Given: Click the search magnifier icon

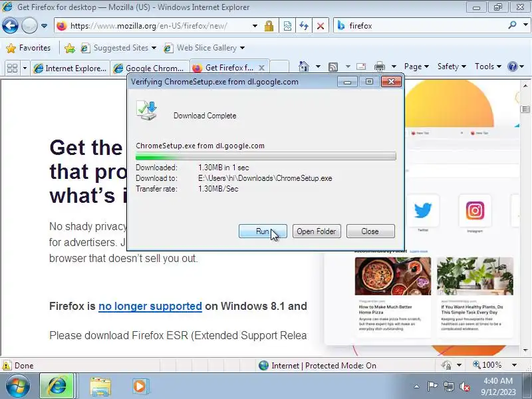Looking at the screenshot, I should (512, 25).
